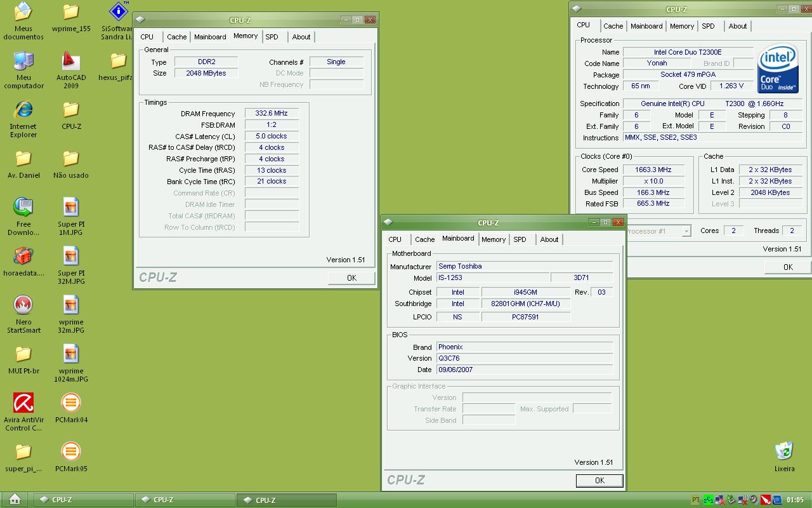The height and width of the screenshot is (508, 812).
Task: Open the horaedata desktop icon
Action: click(x=23, y=262)
